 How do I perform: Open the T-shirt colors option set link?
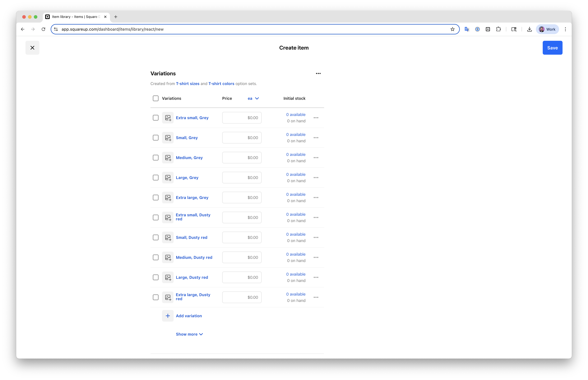pyautogui.click(x=221, y=84)
